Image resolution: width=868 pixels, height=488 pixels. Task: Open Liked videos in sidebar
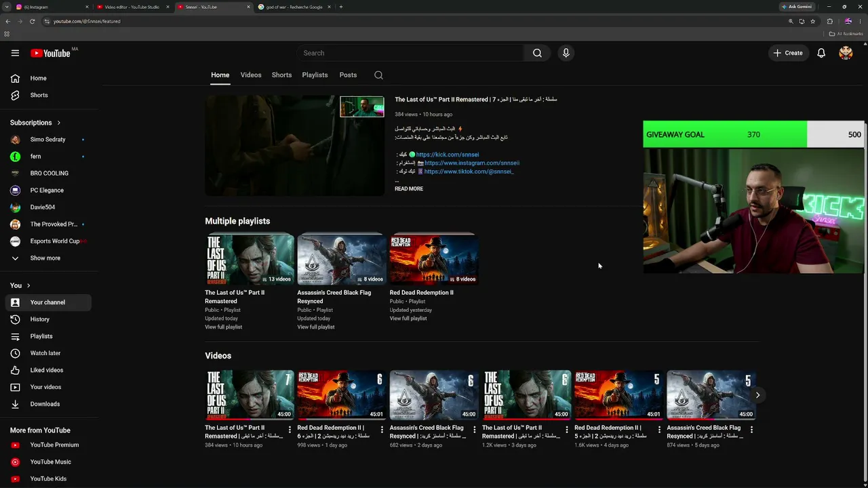click(x=47, y=370)
